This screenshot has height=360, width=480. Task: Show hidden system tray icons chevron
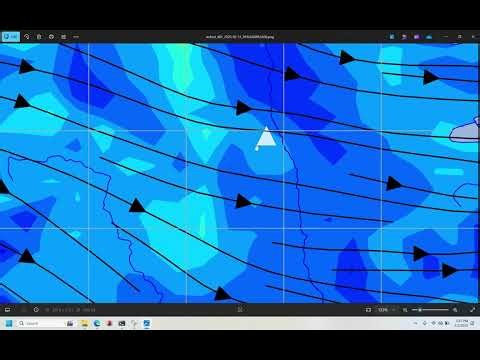point(415,323)
